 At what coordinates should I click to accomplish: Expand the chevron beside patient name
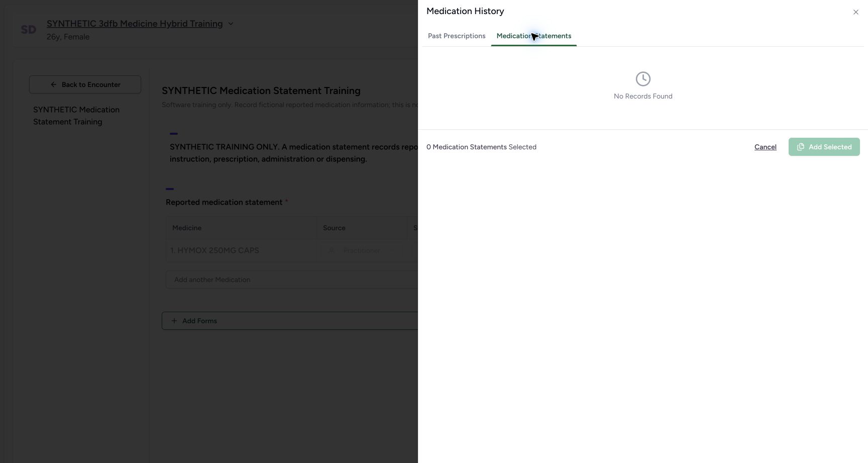[231, 24]
